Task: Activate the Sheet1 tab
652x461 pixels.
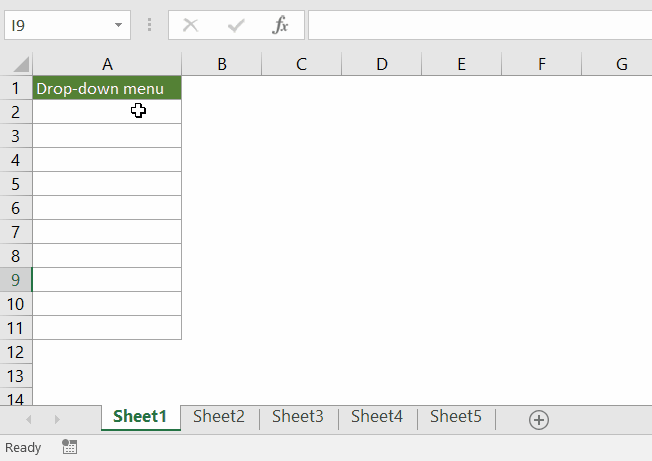Action: pyautogui.click(x=140, y=417)
